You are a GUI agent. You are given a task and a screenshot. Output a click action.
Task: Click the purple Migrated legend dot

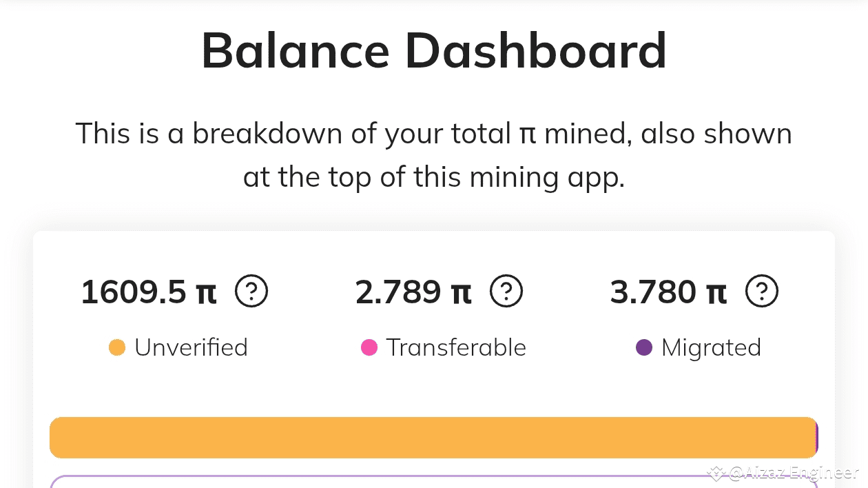coord(644,347)
